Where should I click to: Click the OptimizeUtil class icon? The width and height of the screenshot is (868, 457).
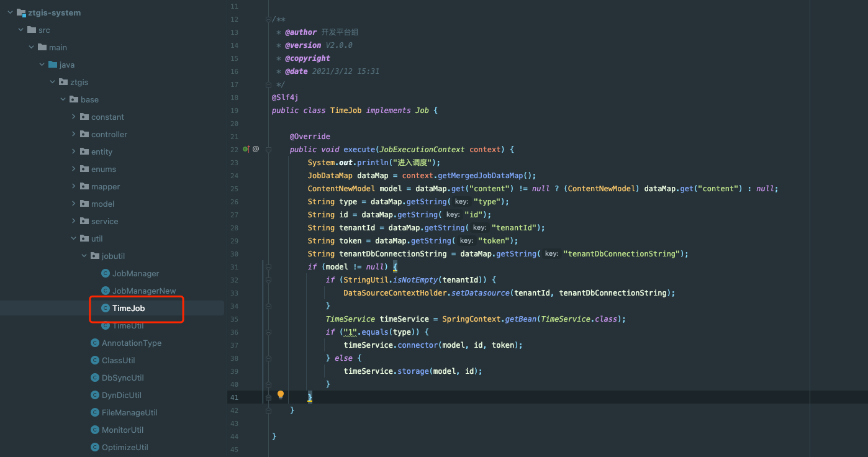tap(95, 448)
